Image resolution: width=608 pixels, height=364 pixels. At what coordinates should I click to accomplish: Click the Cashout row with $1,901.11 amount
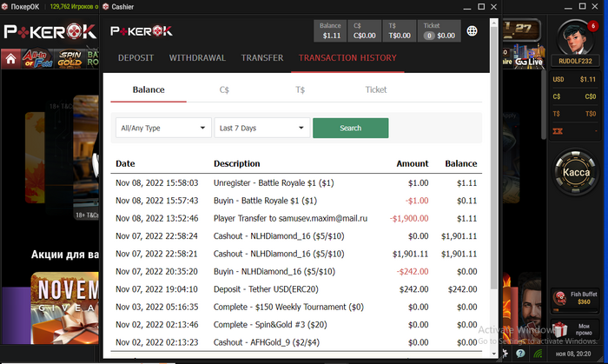pyautogui.click(x=296, y=254)
